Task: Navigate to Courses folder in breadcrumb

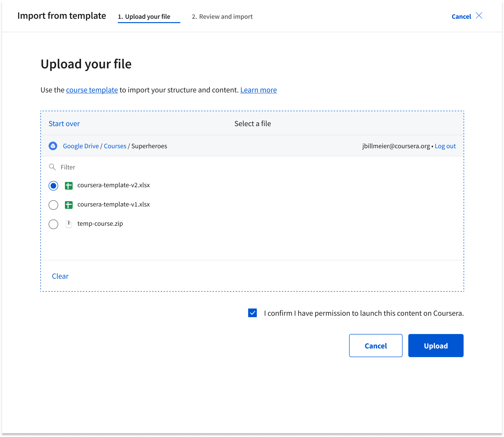Action: pos(115,146)
